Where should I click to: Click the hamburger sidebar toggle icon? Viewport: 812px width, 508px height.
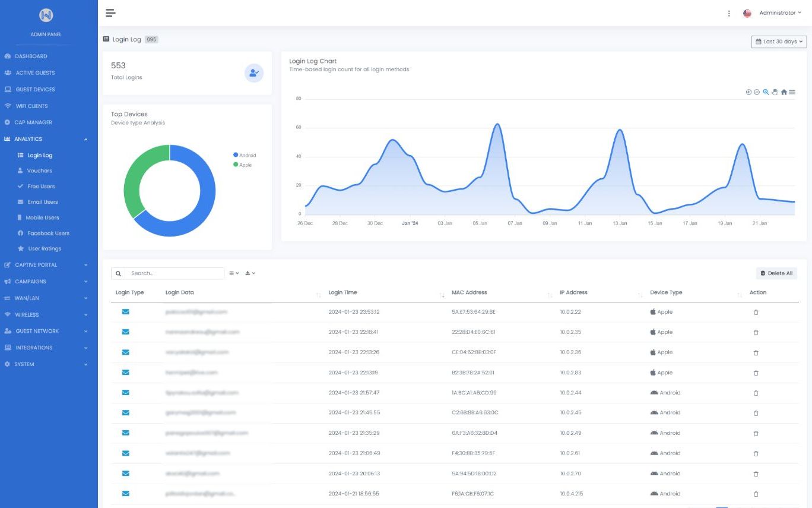110,13
